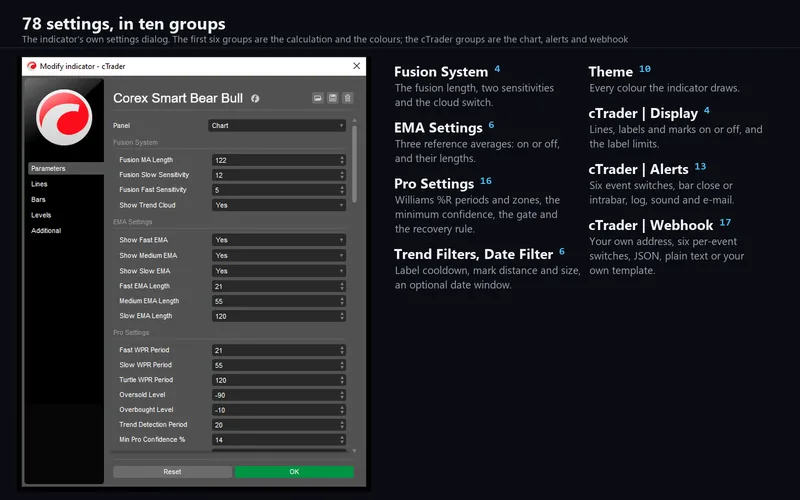The width and height of the screenshot is (800, 500).
Task: Open the Show Fast EMA dropdown
Action: point(279,240)
